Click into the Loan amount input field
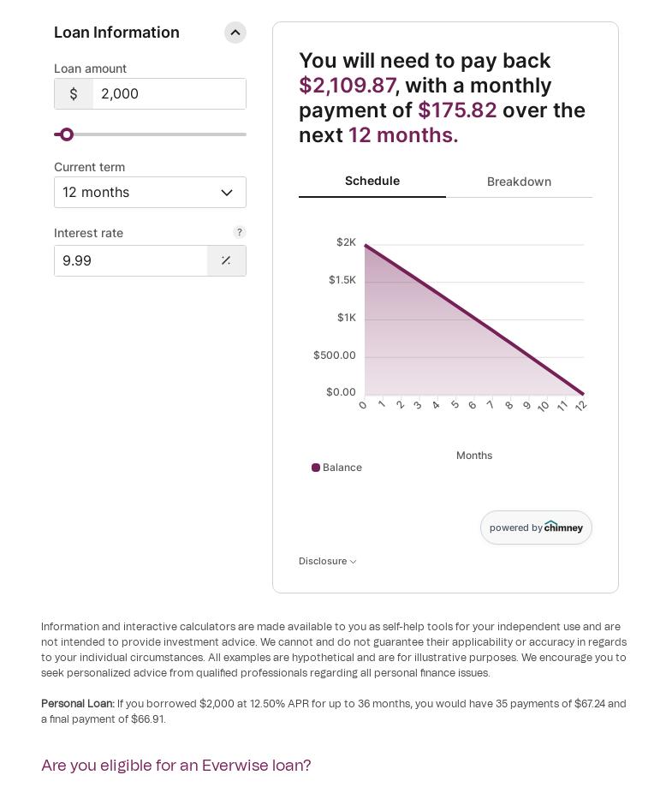Screen dimensions: 672x787 (169, 94)
